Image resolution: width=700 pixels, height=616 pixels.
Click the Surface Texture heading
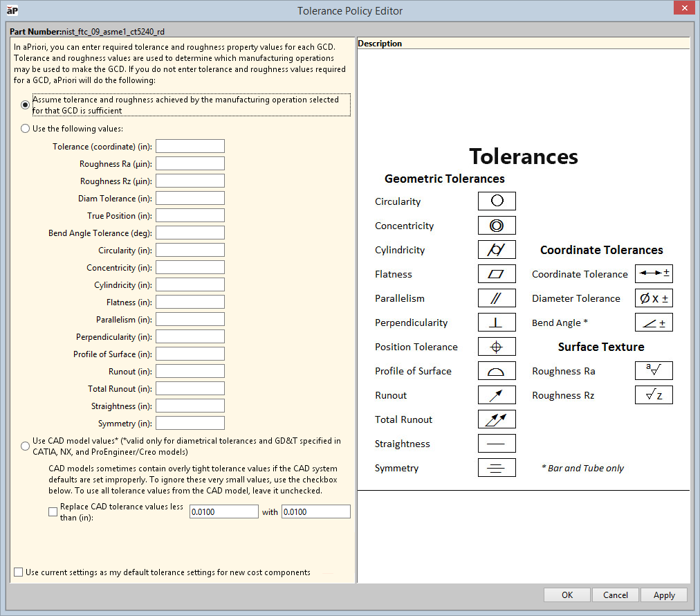(601, 347)
